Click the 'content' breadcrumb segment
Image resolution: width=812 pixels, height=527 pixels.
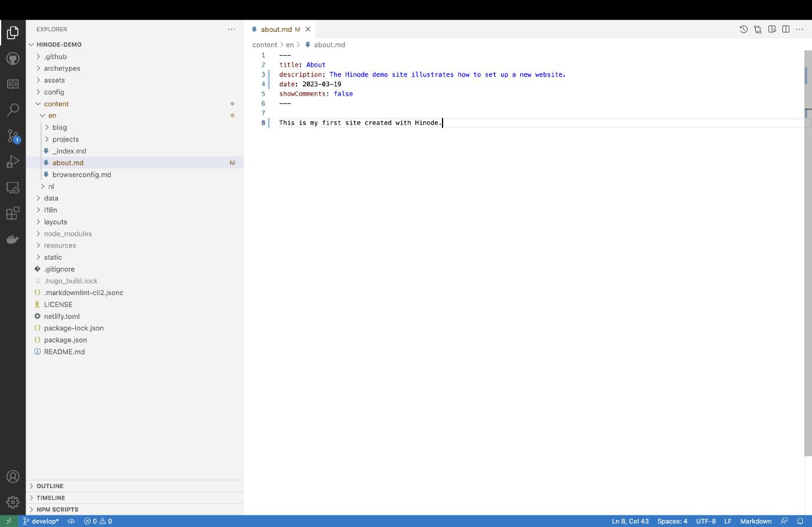click(264, 45)
